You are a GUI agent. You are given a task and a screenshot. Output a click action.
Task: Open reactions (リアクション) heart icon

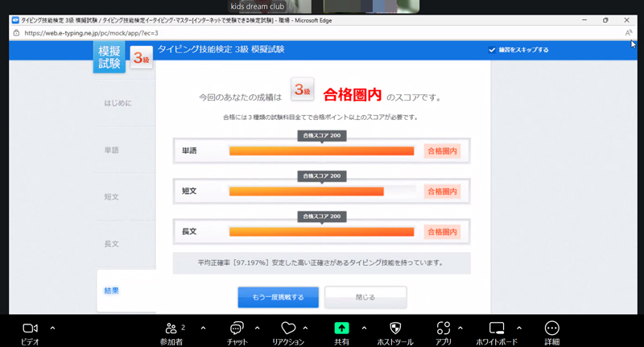[288, 328]
